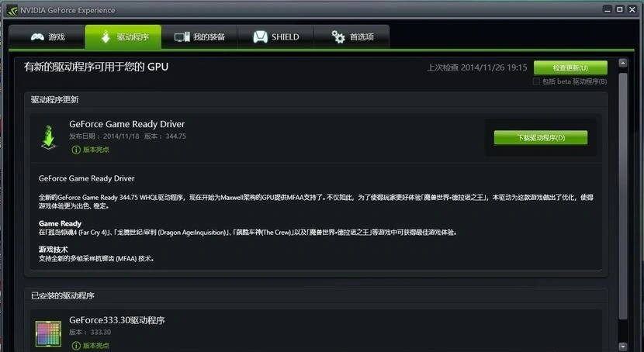Screen dimensions: 644x352
Task: Click the NVIDIA logo in the title bar
Action: pos(10,10)
